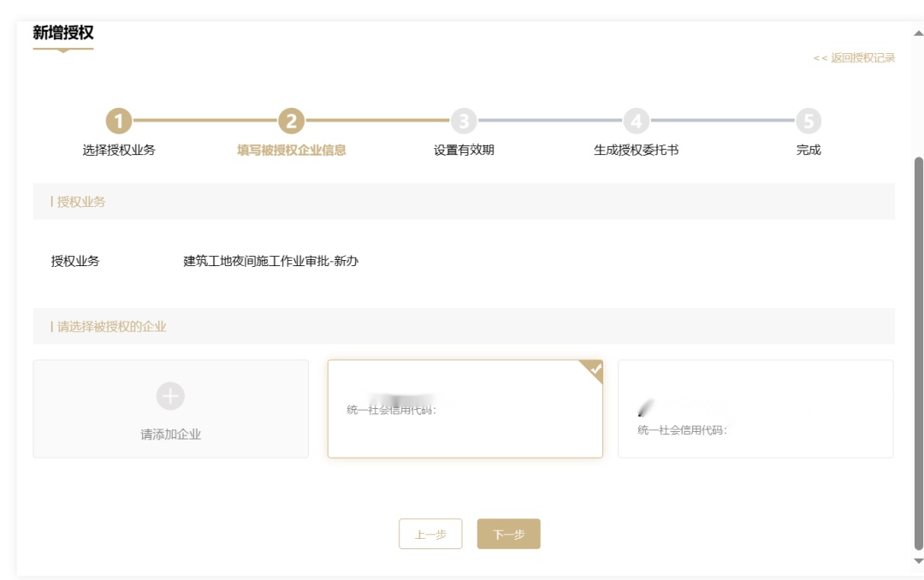Click the step 2 circle icon
This screenshot has width=924, height=580.
coord(291,121)
